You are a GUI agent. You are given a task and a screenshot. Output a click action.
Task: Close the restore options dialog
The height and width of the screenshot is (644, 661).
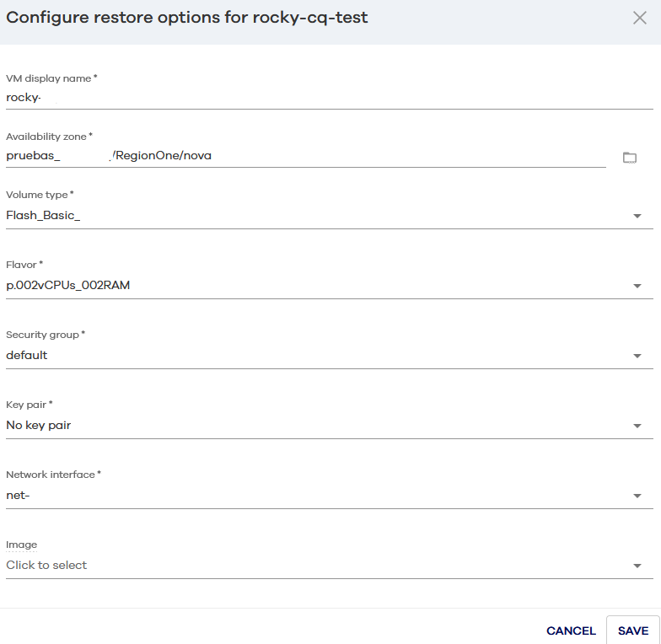point(640,18)
